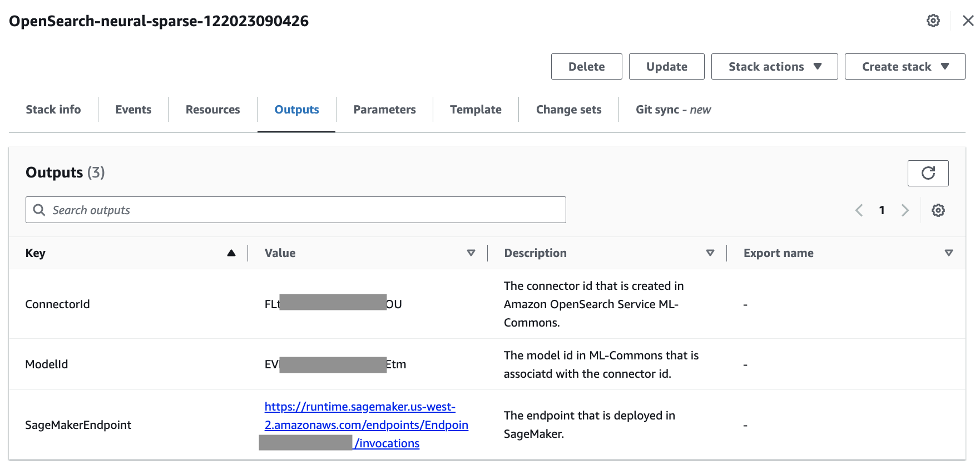The image size is (980, 464).
Task: Select the SageMakerEndpoint key cell
Action: coord(78,425)
